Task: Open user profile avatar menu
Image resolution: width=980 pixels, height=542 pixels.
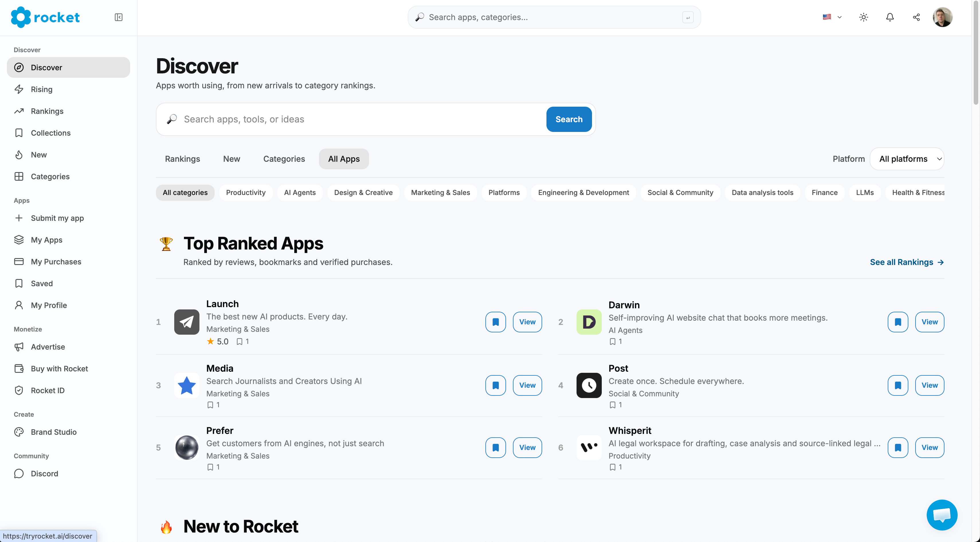Action: coord(942,17)
